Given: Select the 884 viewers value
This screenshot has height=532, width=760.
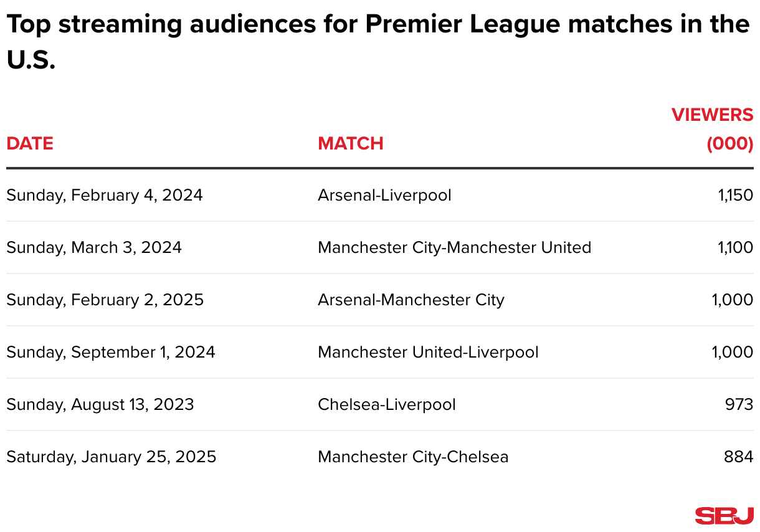Looking at the screenshot, I should pyautogui.click(x=739, y=457).
